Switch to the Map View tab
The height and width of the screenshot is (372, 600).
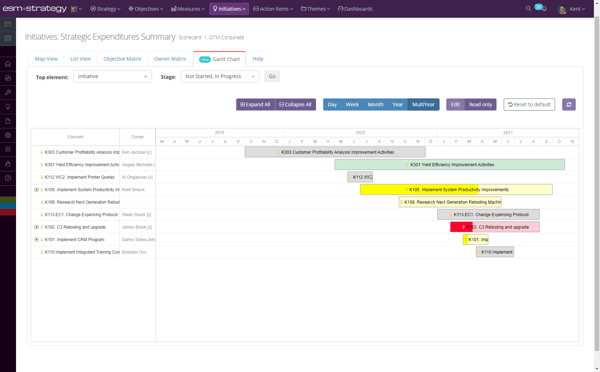(x=46, y=59)
